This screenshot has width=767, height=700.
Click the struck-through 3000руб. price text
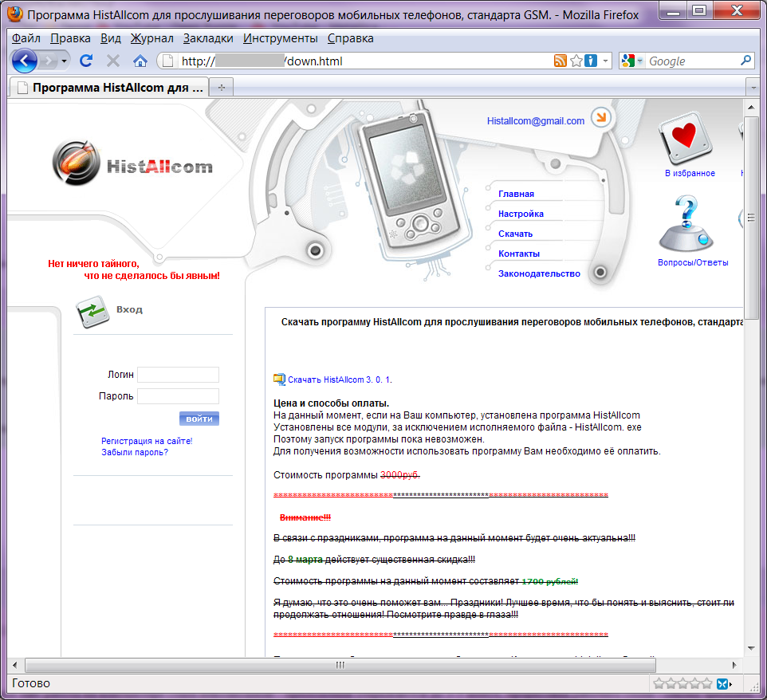coord(399,475)
